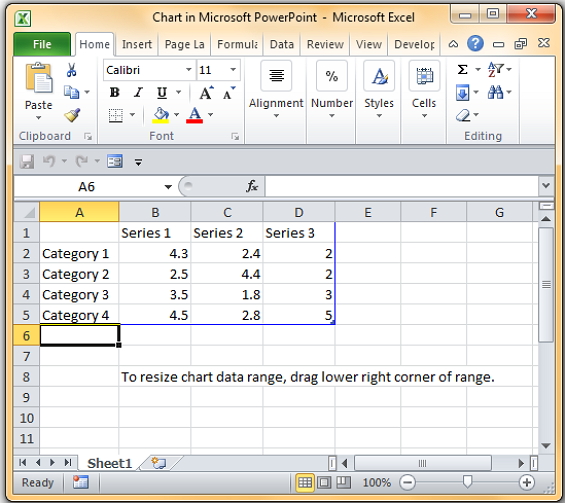Screen dimensions: 565x503
Task: Click the Paste clipboard icon
Action: pyautogui.click(x=39, y=78)
